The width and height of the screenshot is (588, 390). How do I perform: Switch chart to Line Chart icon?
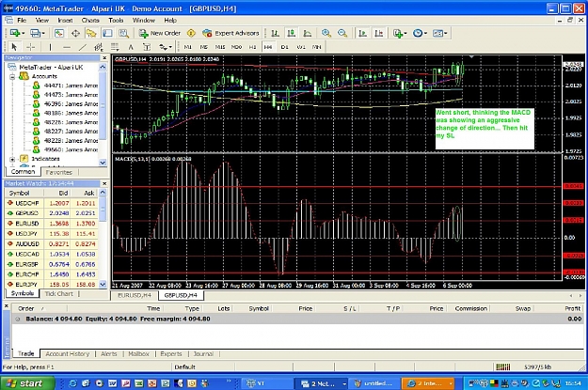pyautogui.click(x=308, y=33)
